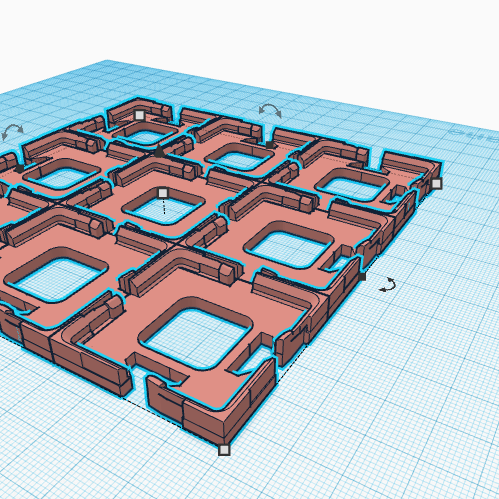This screenshot has width=499, height=499.
Task: Click the white corner handle on the far back tile
Action: (x=140, y=115)
